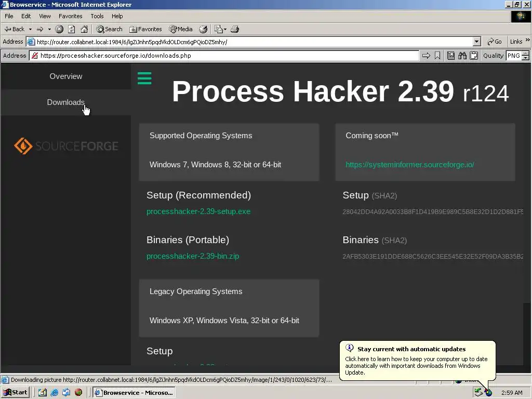Image resolution: width=532 pixels, height=399 pixels.
Task: Click 'Windows XP, Windows Vista, 32-bit or 64-bit' text
Action: tap(224, 320)
